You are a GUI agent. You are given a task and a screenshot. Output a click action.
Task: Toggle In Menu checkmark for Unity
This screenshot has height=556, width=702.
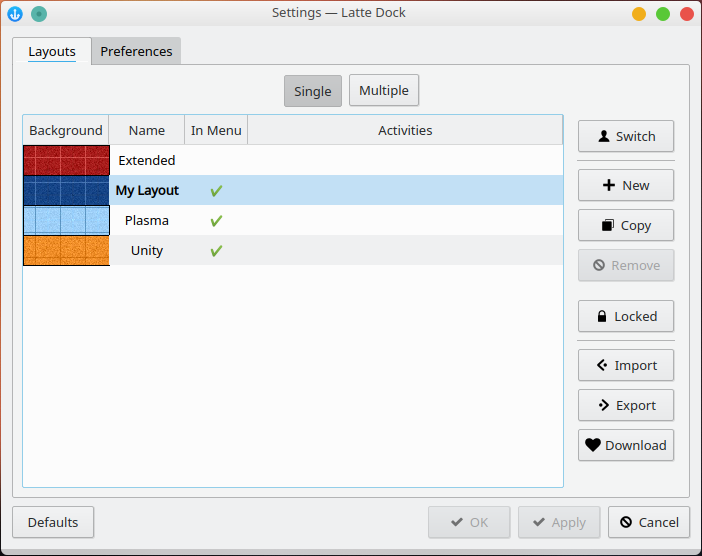pyautogui.click(x=216, y=251)
